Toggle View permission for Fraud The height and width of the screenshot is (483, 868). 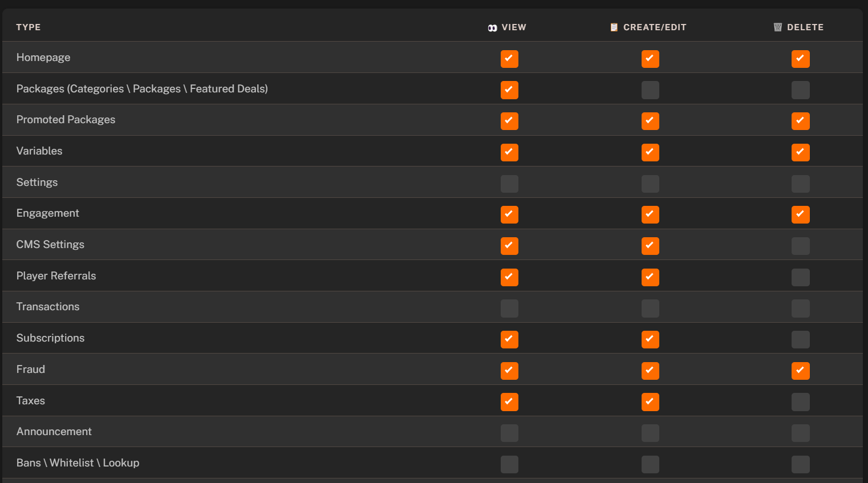(x=509, y=371)
